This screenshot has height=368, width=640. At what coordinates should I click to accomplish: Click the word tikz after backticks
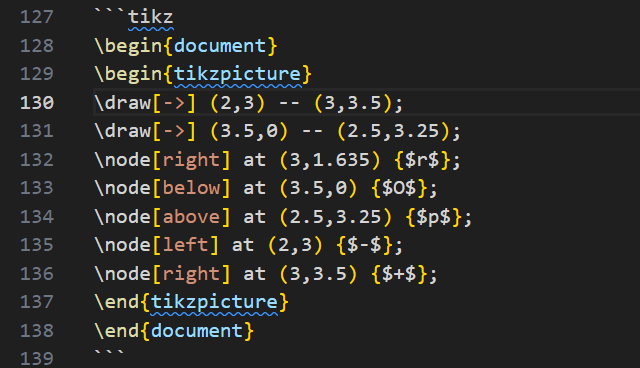pos(151,17)
